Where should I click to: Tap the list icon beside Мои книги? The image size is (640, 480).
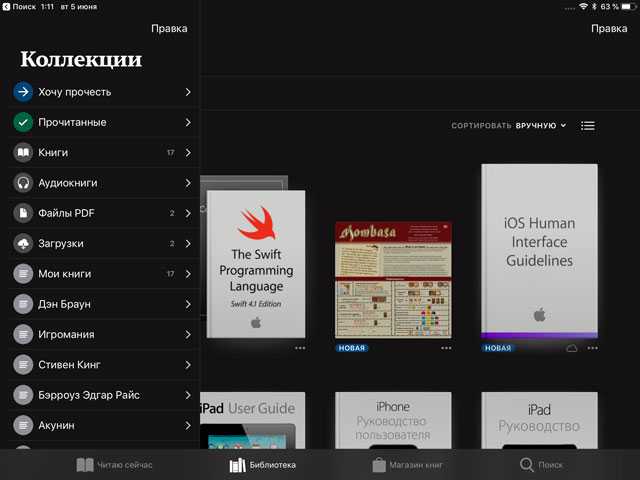23,274
